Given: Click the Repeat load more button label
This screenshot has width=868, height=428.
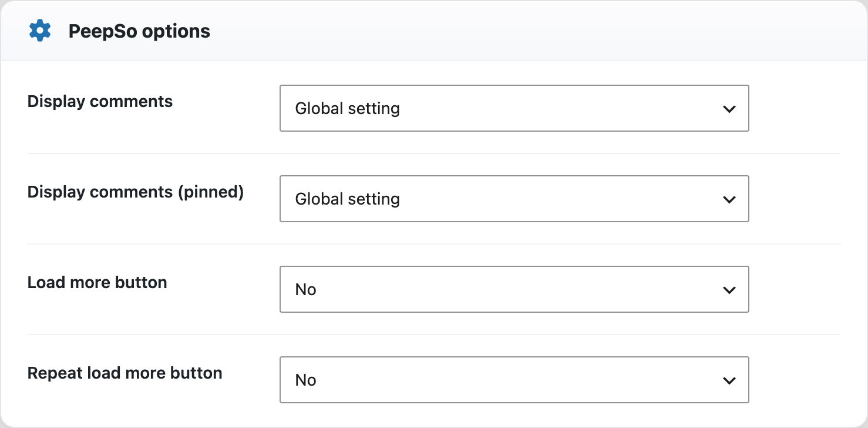Looking at the screenshot, I should (125, 373).
